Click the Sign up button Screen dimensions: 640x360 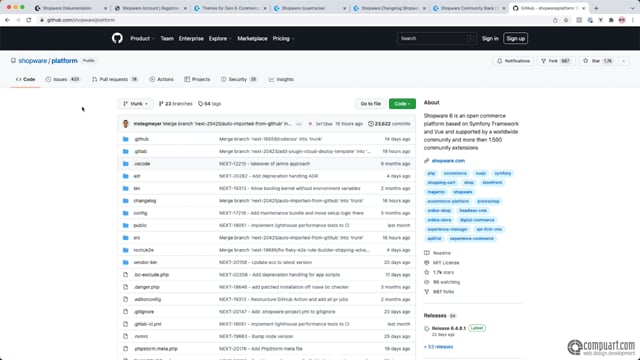pyautogui.click(x=516, y=38)
